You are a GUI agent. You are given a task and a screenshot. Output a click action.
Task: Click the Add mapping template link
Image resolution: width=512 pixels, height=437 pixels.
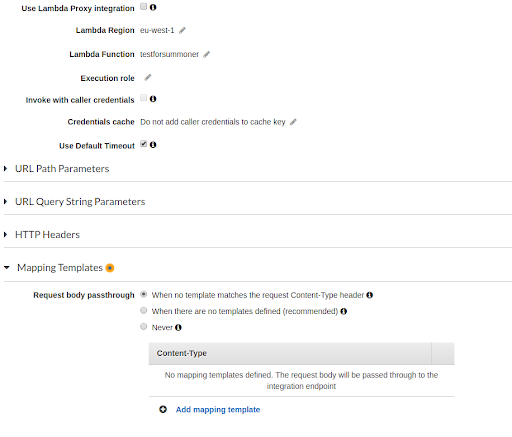tap(218, 409)
